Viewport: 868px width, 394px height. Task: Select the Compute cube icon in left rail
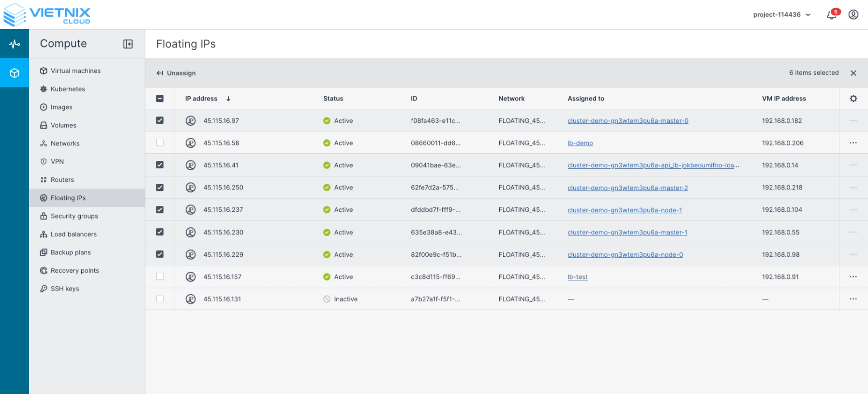click(15, 73)
